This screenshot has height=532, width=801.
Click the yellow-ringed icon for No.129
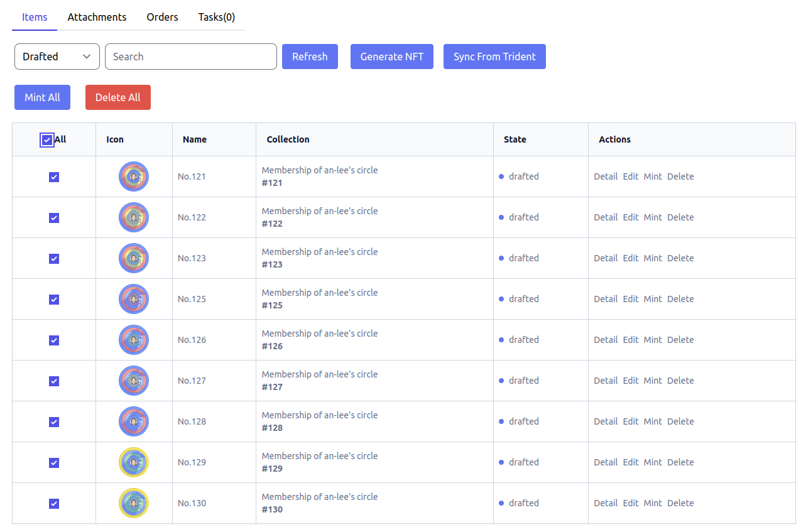[134, 462]
